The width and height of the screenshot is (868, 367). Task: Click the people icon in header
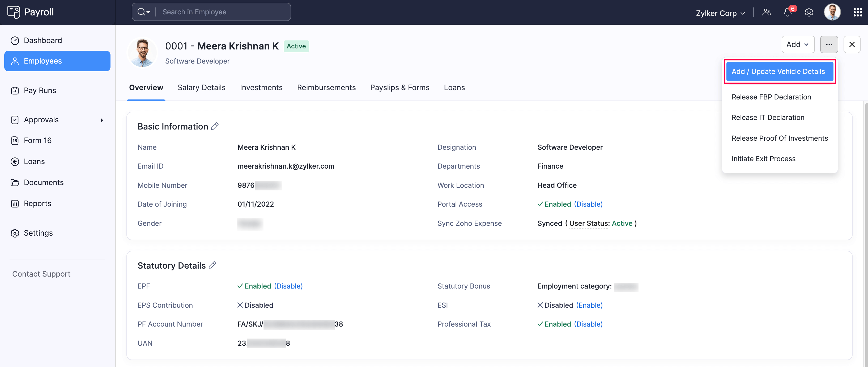pyautogui.click(x=766, y=12)
